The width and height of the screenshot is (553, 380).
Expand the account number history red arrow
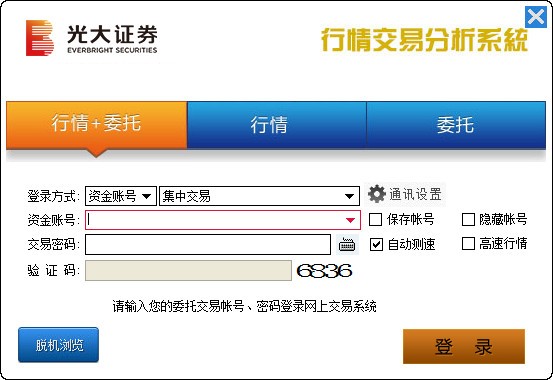350,220
